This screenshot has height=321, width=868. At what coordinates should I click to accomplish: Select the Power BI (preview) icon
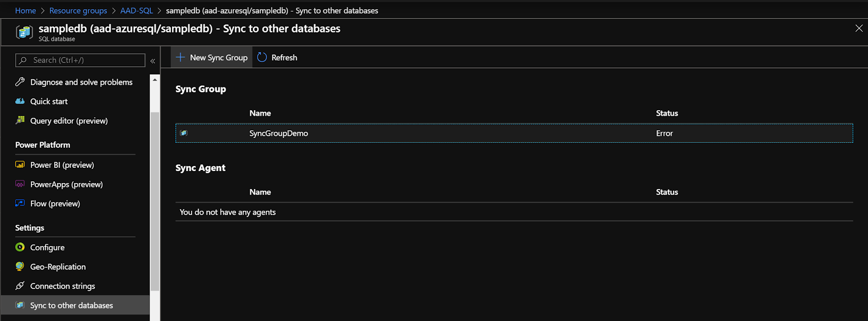pyautogui.click(x=20, y=165)
